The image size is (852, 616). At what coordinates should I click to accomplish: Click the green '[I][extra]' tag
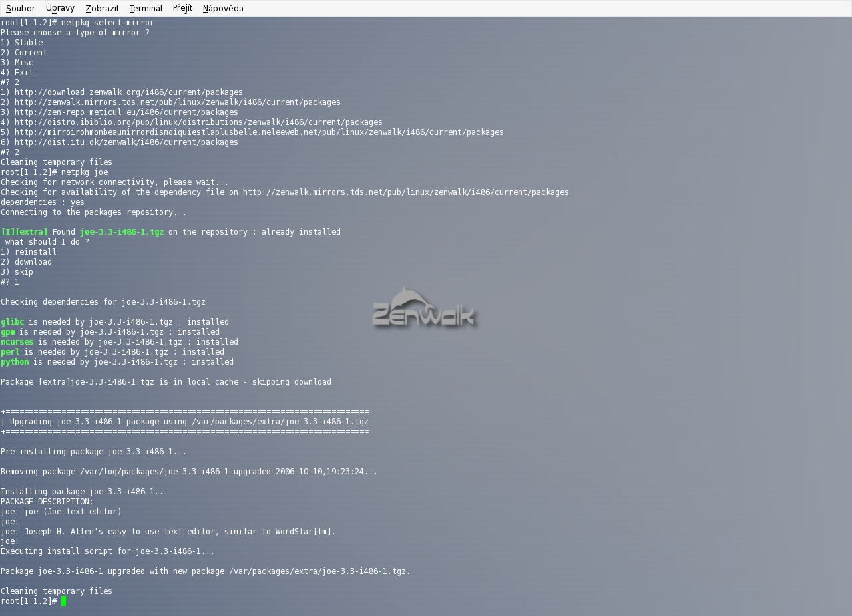coord(24,232)
